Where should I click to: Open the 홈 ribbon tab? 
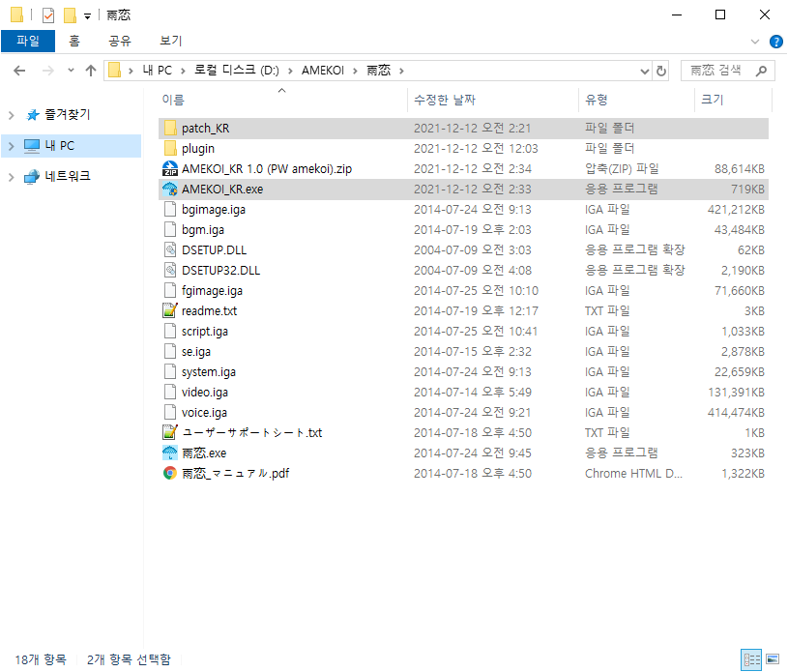coord(74,42)
